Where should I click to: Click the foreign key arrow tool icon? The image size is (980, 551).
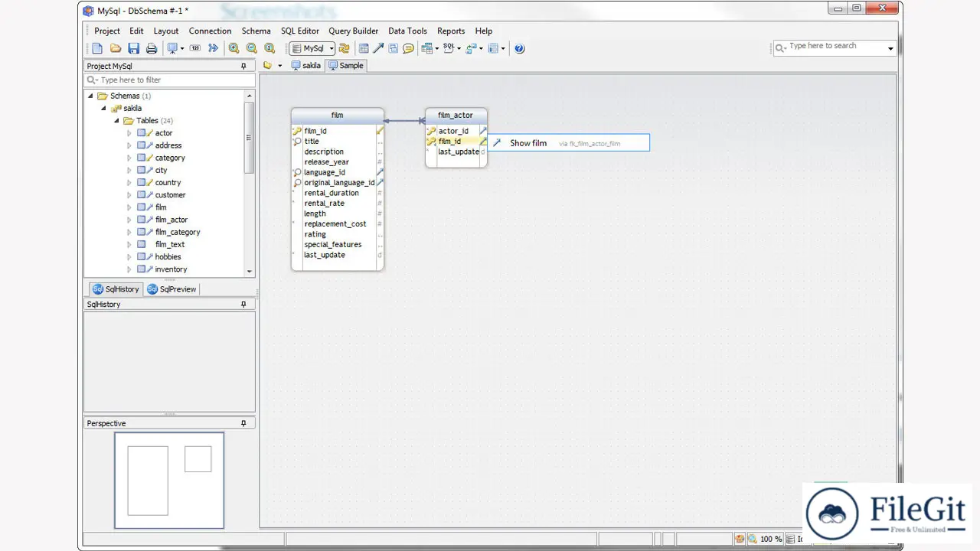(378, 48)
